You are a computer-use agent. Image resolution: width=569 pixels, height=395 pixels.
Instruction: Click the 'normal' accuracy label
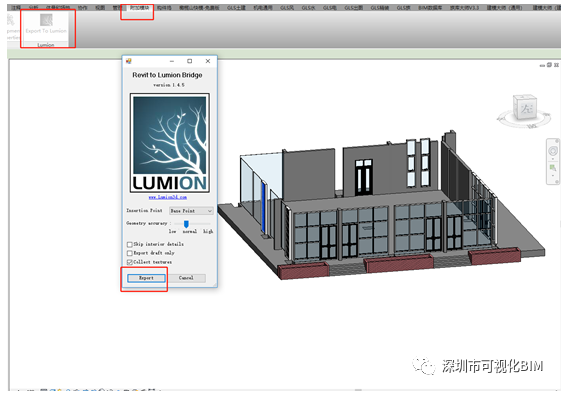click(x=190, y=231)
